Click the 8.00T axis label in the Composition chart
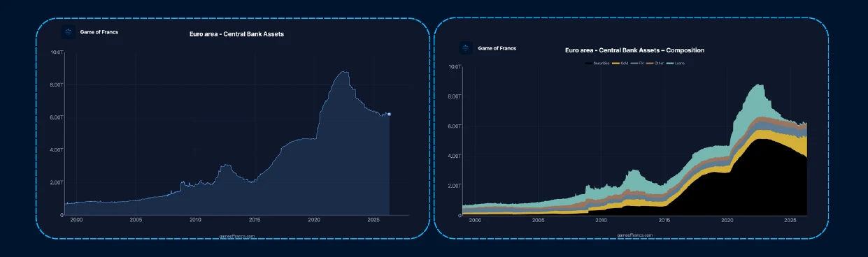The height and width of the screenshot is (257, 868). (454, 97)
